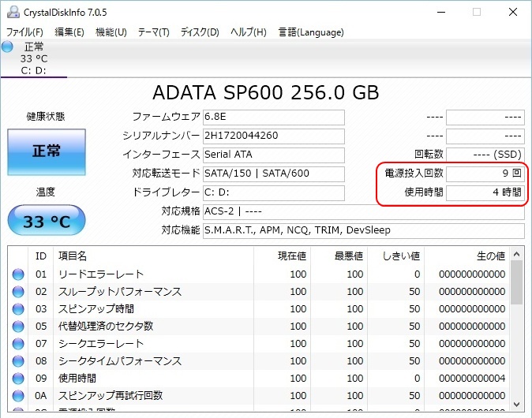The width and height of the screenshot is (532, 418).
Task: Open the テーマ(T) menu
Action: [x=153, y=32]
